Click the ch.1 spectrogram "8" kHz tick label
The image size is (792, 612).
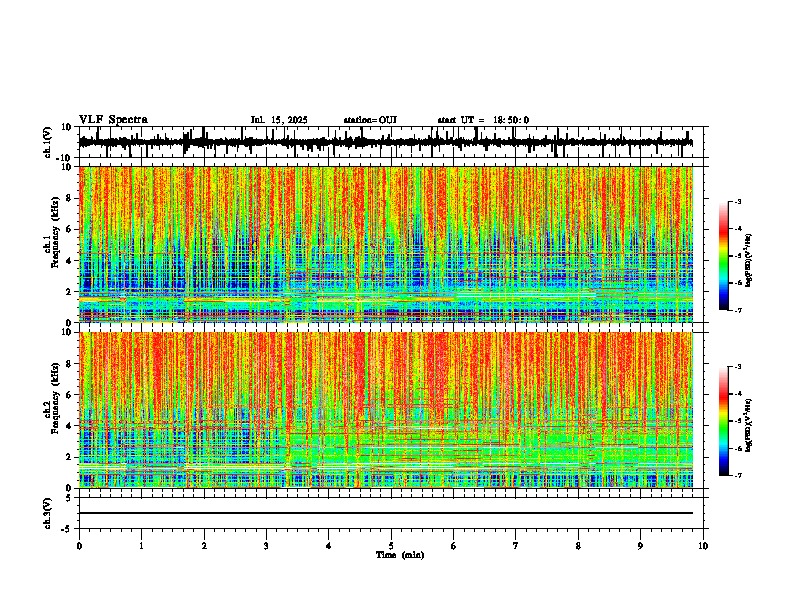tap(70, 198)
